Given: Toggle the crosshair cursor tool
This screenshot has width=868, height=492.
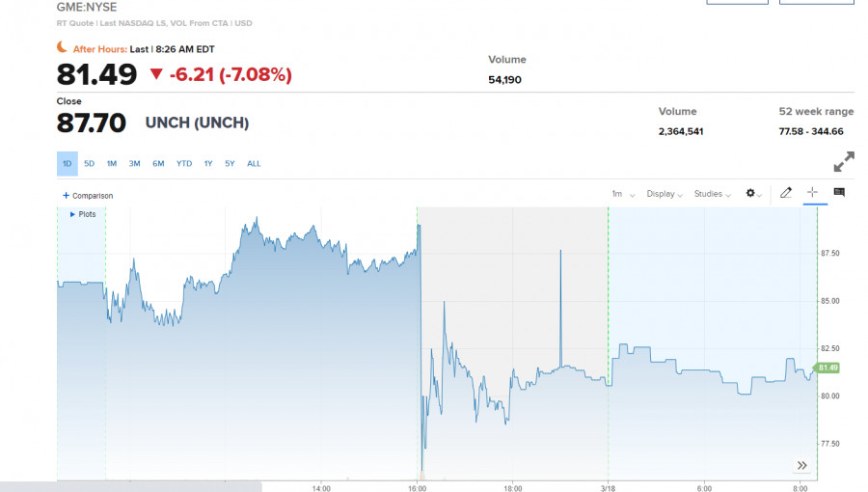Looking at the screenshot, I should click(x=812, y=193).
